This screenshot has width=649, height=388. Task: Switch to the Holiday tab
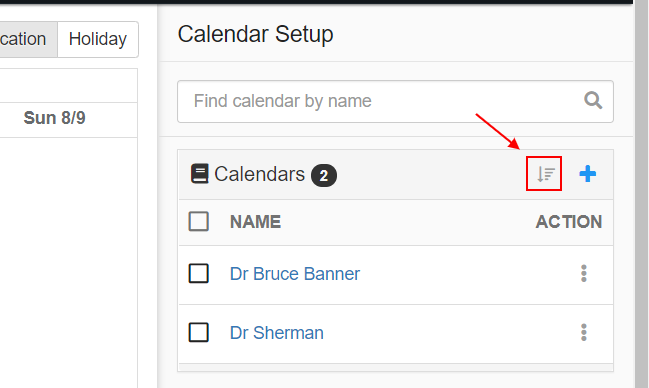(x=98, y=39)
